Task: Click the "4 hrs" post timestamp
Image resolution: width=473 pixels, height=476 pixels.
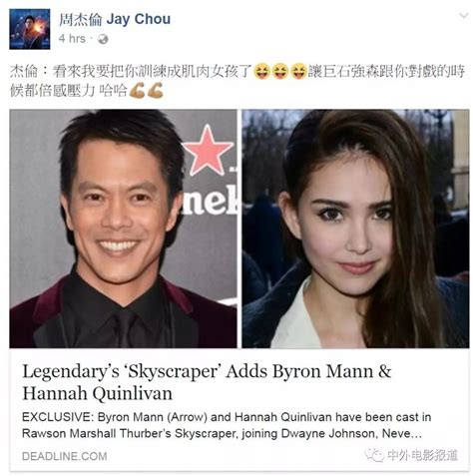Action: pos(72,39)
